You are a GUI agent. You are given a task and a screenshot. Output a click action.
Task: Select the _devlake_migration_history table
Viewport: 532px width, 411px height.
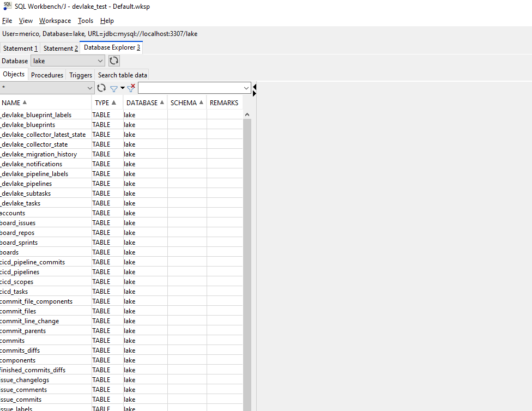coord(121,154)
